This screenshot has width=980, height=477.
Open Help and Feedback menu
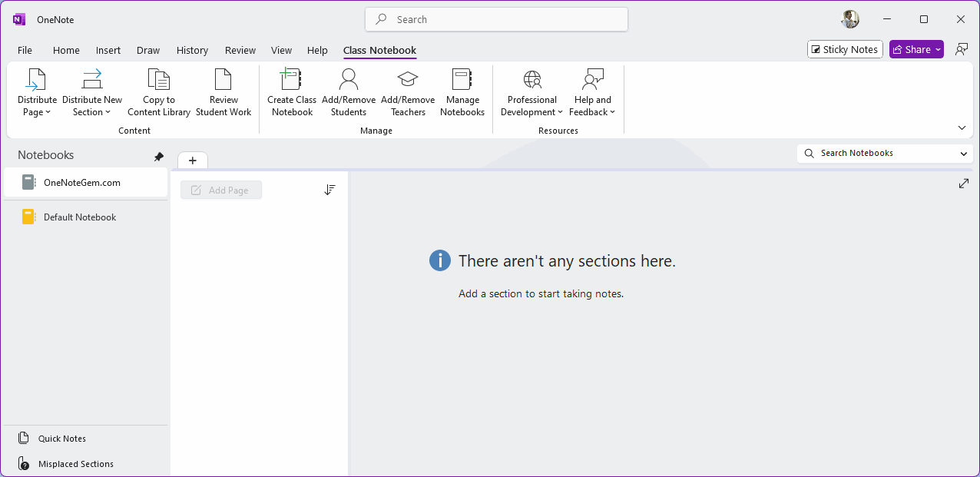(x=593, y=92)
